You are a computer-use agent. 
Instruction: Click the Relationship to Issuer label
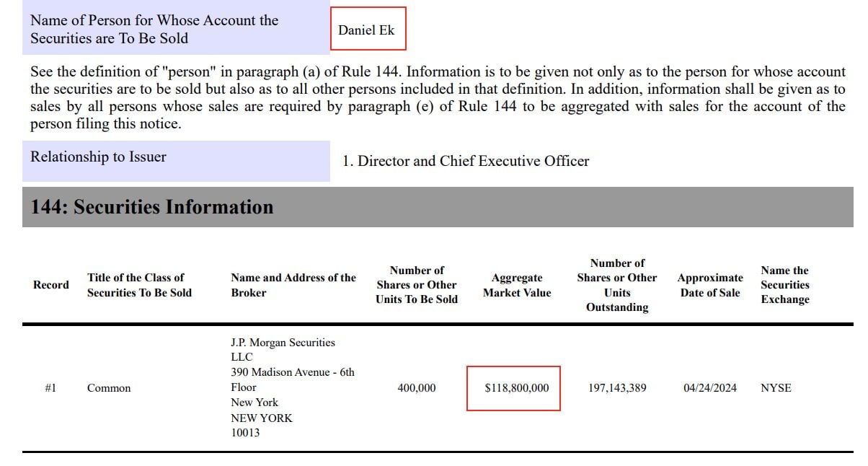click(x=98, y=157)
